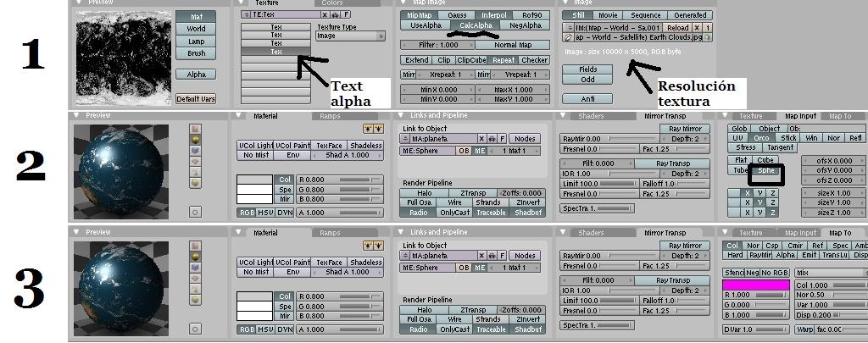
Task: Toggle F beside MA:planeta in Map Input strip
Action: 503,139
